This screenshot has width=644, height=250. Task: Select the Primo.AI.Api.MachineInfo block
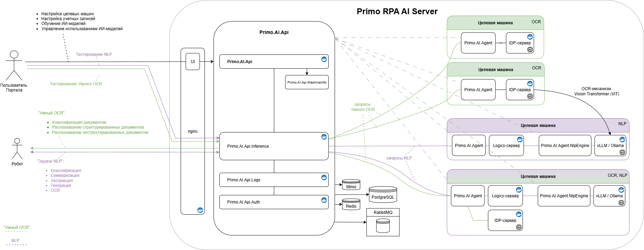[307, 83]
